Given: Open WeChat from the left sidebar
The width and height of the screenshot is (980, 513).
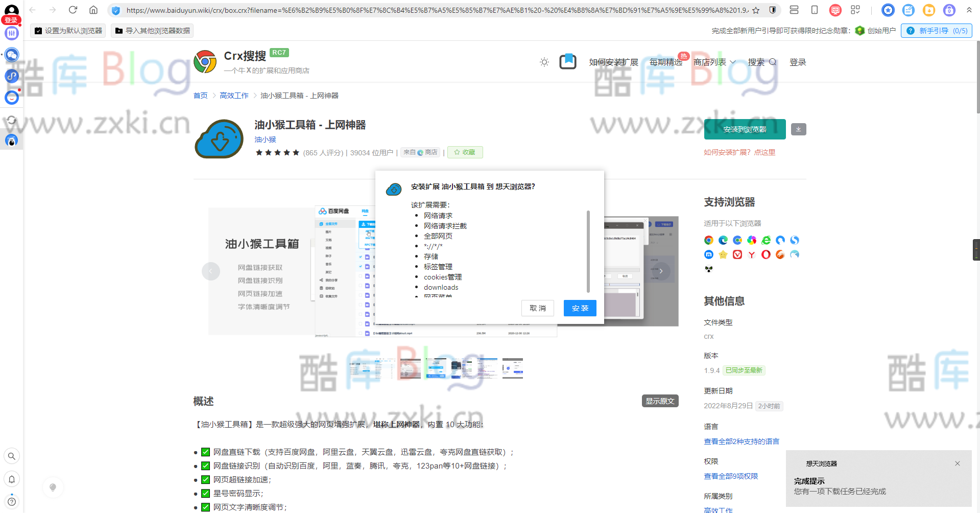Looking at the screenshot, I should tap(12, 55).
